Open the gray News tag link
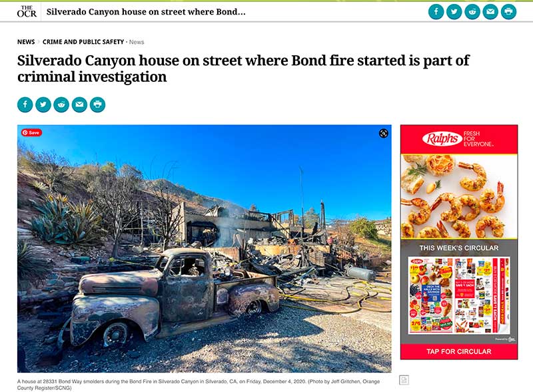The image size is (533, 392). coord(137,42)
